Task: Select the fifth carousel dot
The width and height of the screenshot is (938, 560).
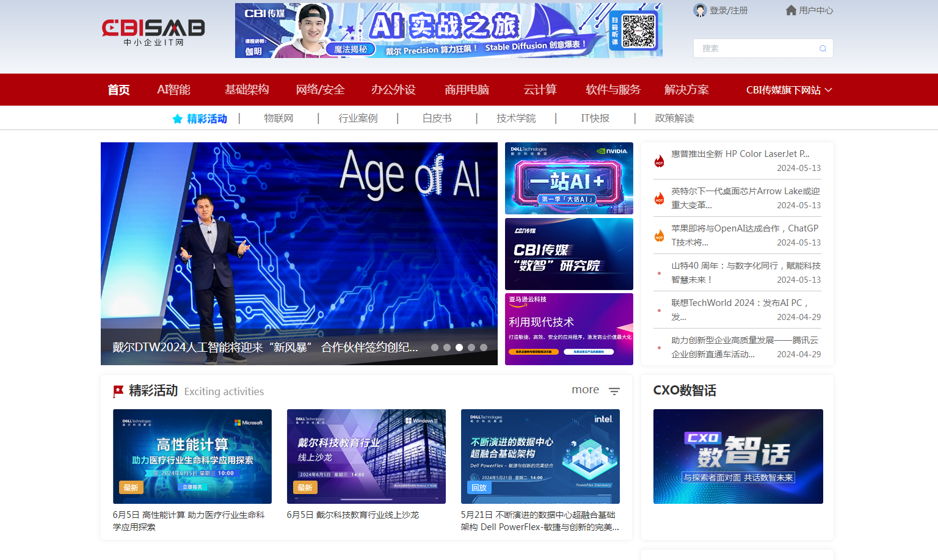Action: pos(484,347)
